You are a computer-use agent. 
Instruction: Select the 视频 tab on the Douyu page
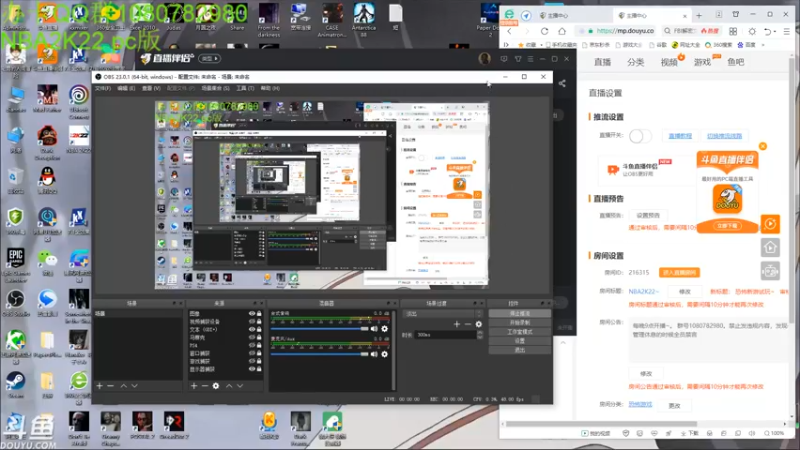tap(669, 62)
